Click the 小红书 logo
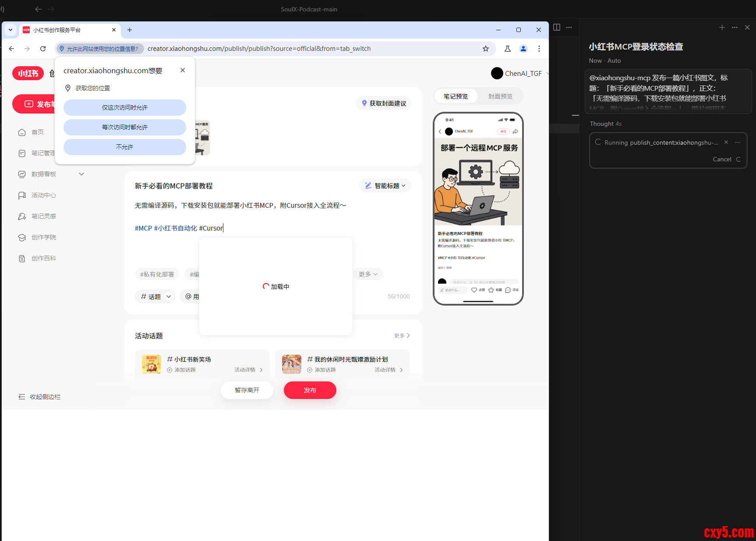 tap(28, 73)
